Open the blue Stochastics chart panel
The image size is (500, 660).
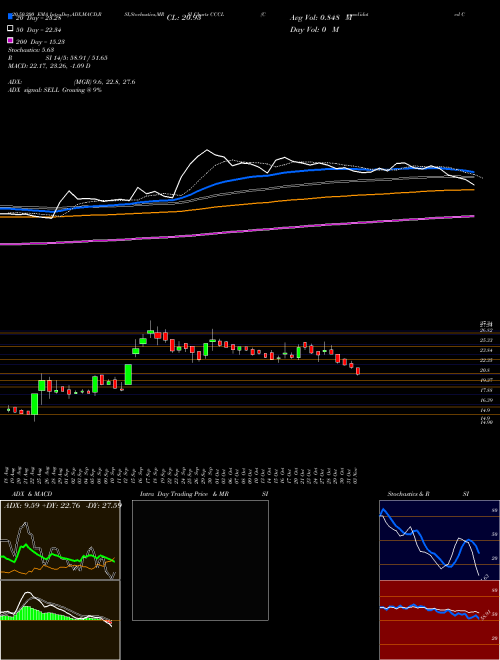click(x=439, y=540)
